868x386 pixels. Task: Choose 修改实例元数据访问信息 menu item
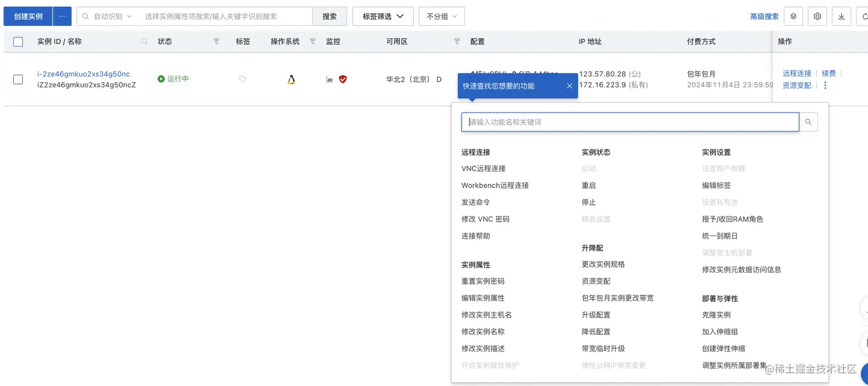[742, 269]
